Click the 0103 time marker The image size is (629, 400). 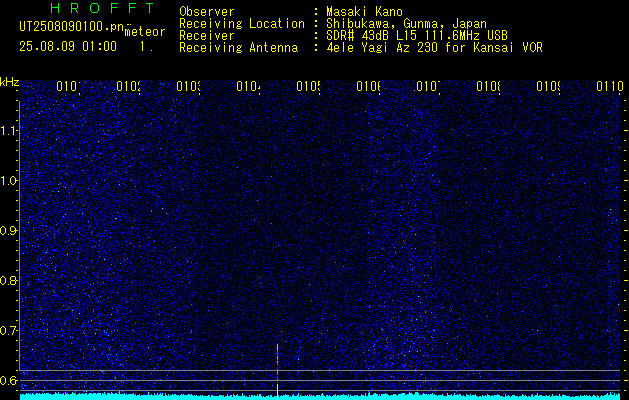(188, 86)
